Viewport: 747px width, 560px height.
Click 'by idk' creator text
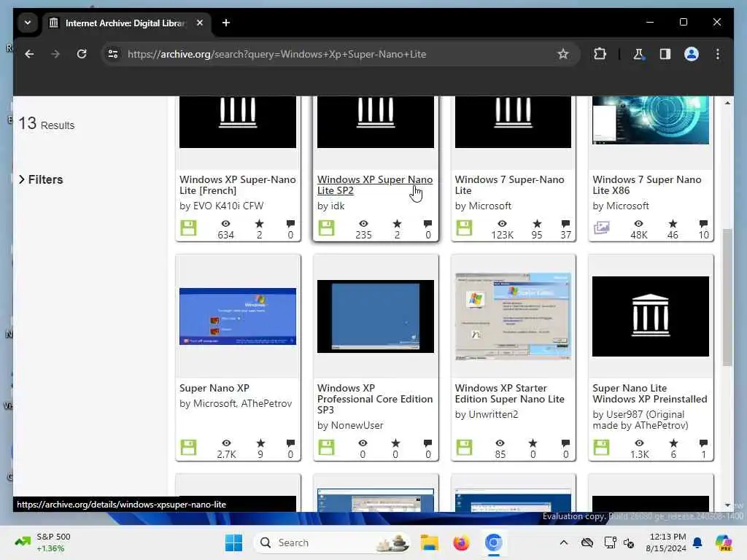(330, 206)
